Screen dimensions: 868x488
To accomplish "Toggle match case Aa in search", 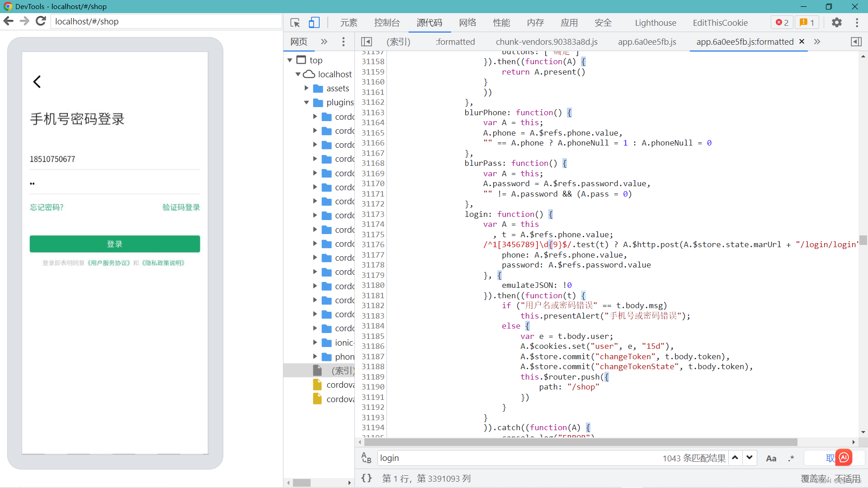I will (771, 458).
